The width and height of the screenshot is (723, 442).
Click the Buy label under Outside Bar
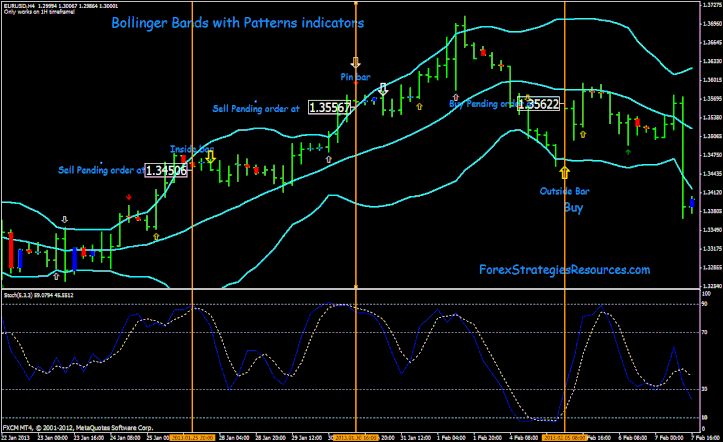coord(574,207)
